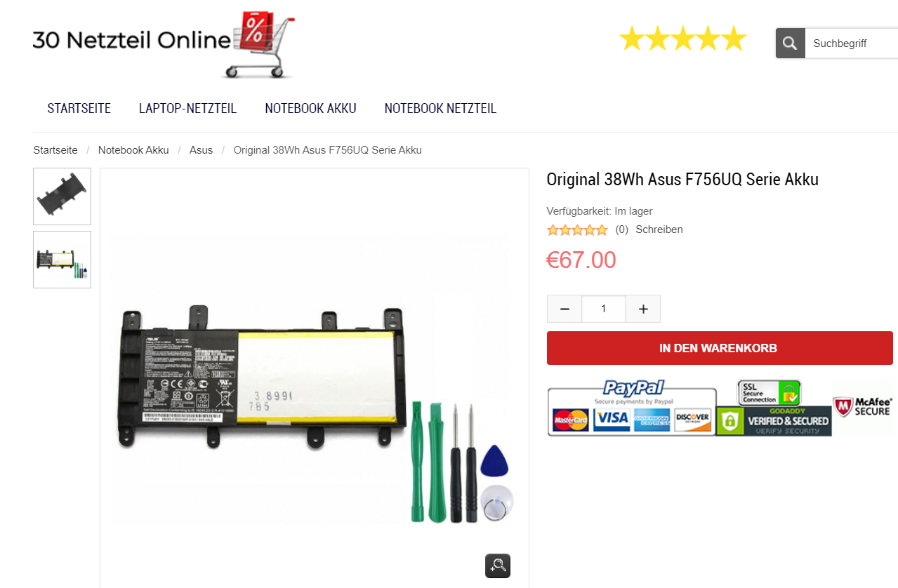Click the Asus breadcrumb link
Screen dimensions: 898x588
click(201, 150)
